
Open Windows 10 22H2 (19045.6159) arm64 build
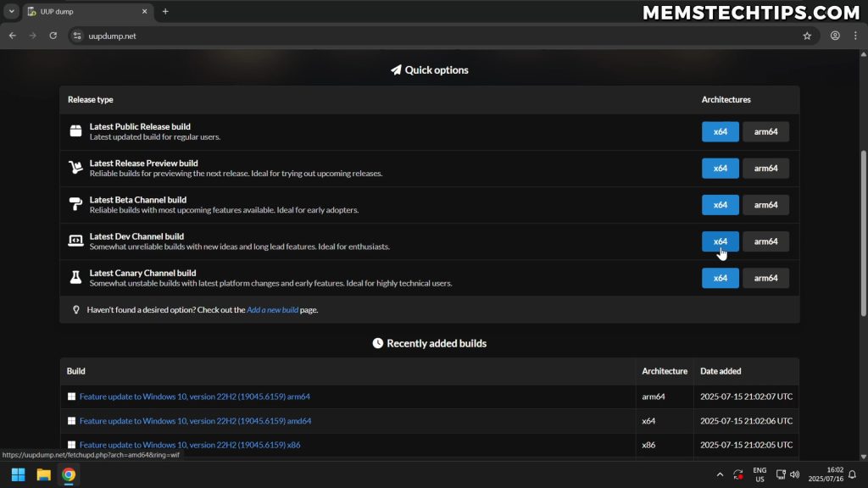195,396
